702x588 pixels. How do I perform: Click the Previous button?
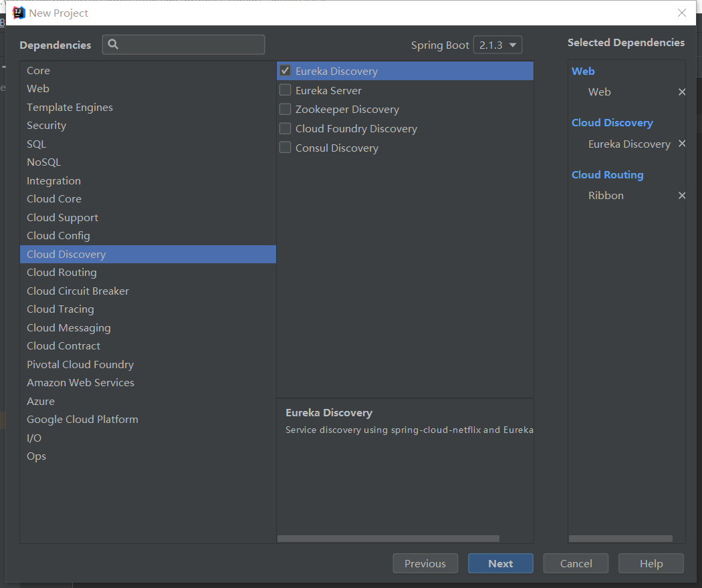(425, 563)
